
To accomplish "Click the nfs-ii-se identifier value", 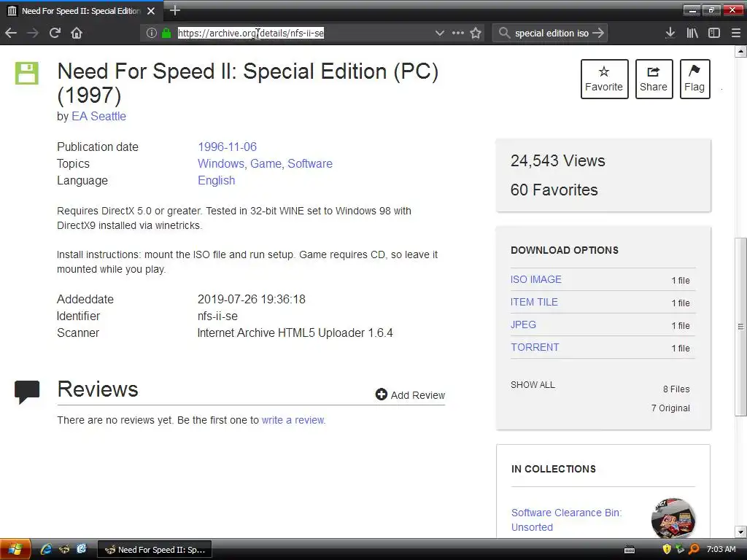I will 217,316.
